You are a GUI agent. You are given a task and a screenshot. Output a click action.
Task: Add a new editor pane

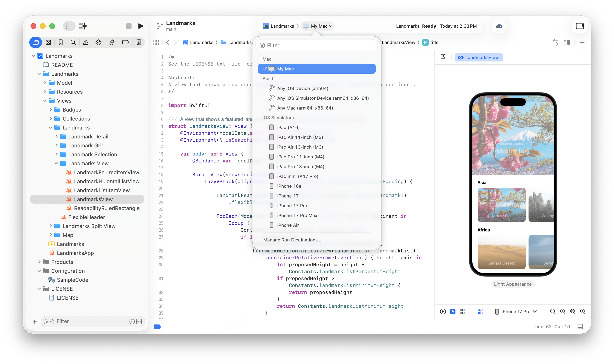[582, 42]
